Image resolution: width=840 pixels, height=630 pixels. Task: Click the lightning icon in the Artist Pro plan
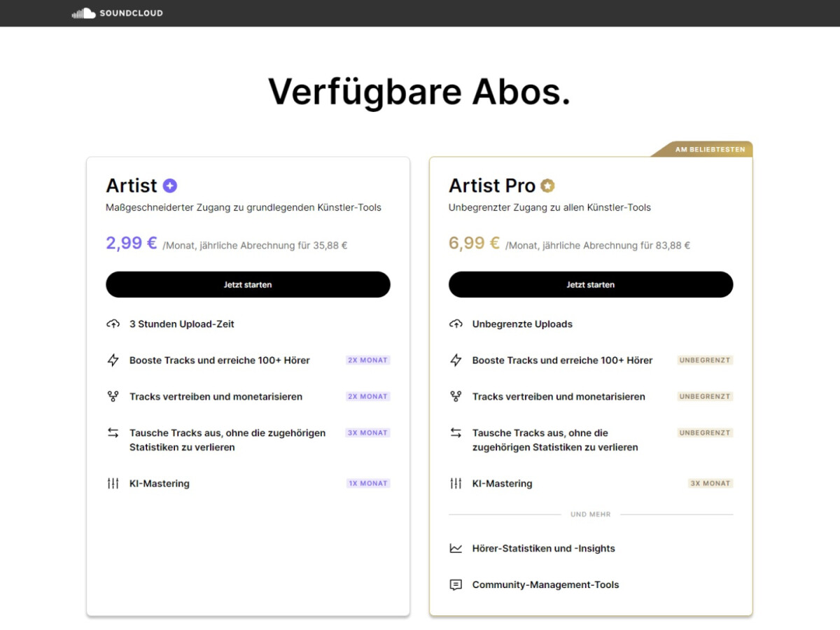click(x=455, y=360)
